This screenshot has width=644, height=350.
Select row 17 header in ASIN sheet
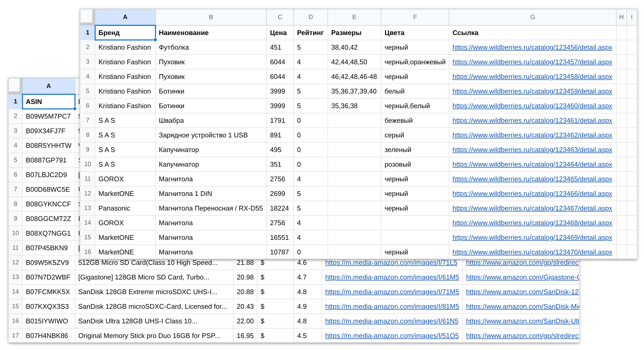click(15, 335)
